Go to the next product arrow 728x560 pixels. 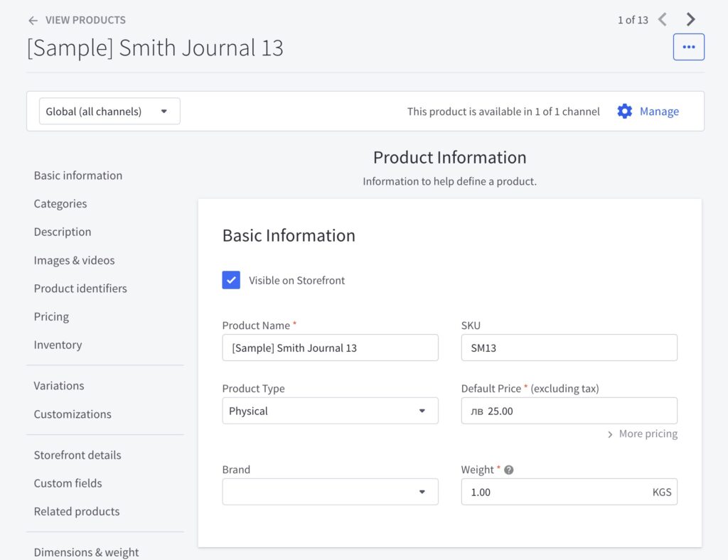coord(690,20)
